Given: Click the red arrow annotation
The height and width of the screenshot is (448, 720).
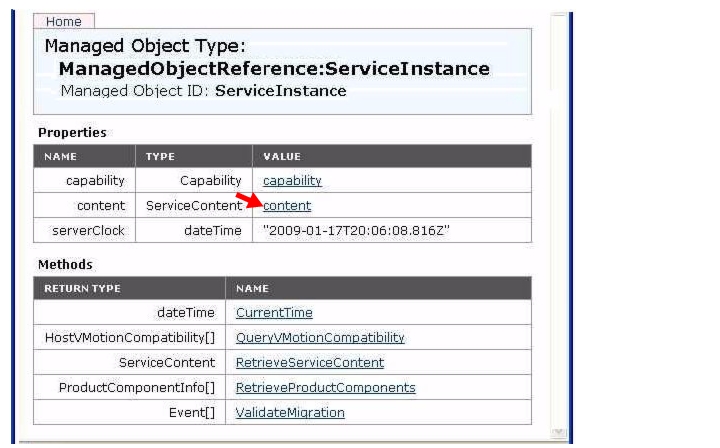Looking at the screenshot, I should [249, 200].
